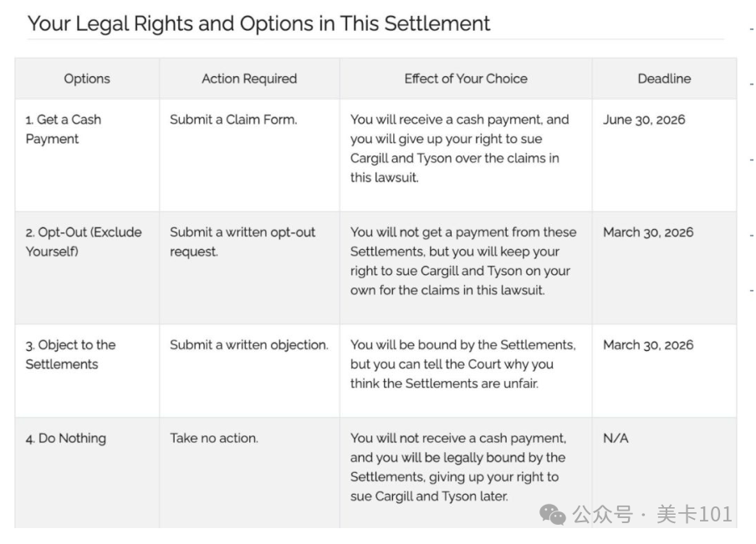This screenshot has width=756, height=544.
Task: Click the '公众号 · 美卡101' watermark text
Action: click(652, 514)
